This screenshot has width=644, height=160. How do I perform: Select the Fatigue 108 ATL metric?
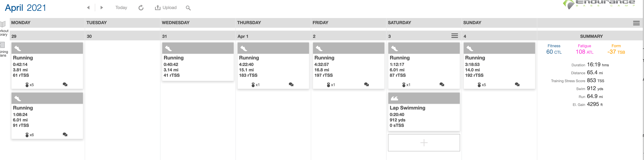coord(584,49)
